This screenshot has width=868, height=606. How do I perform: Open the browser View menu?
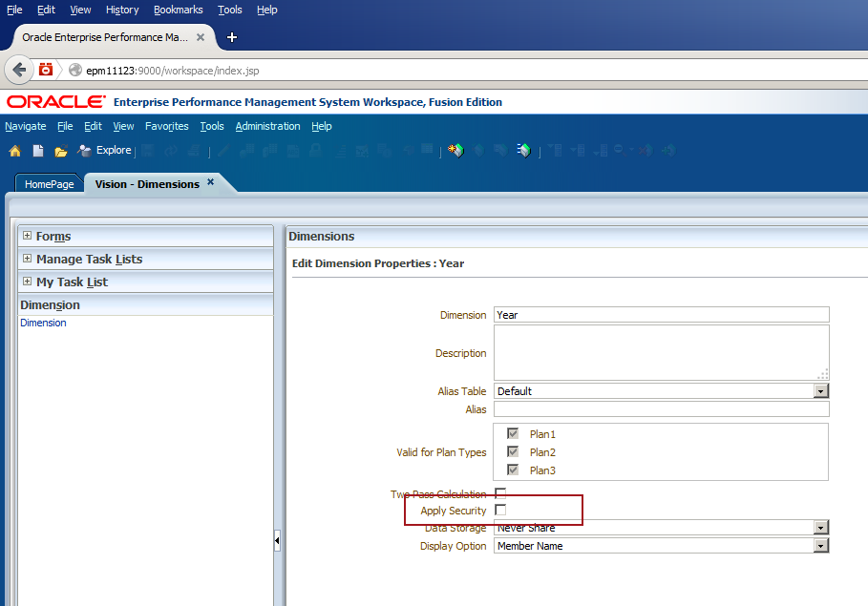(x=80, y=10)
